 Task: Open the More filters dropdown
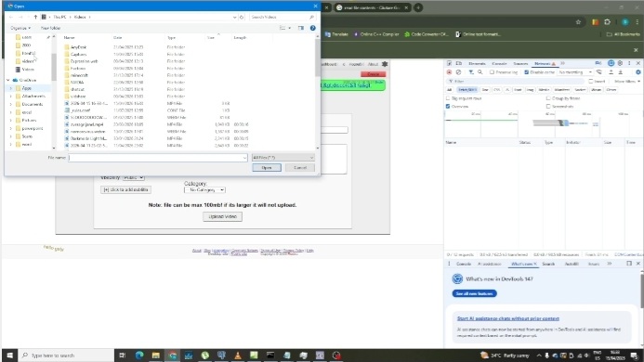click(627, 82)
